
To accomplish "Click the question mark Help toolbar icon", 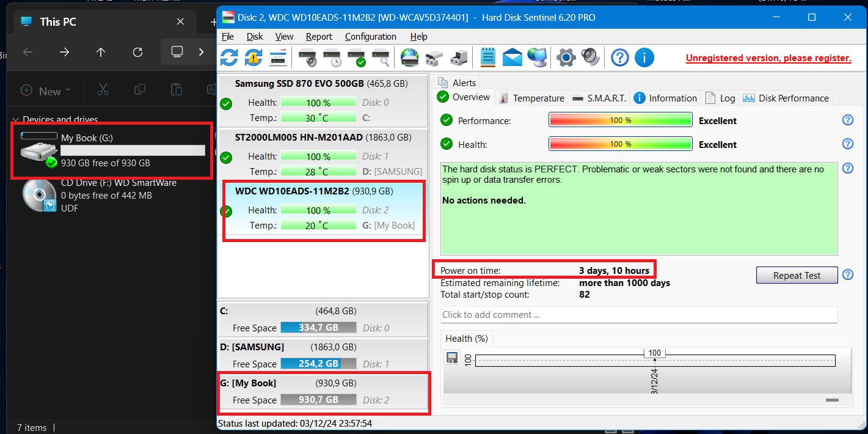I will point(619,58).
